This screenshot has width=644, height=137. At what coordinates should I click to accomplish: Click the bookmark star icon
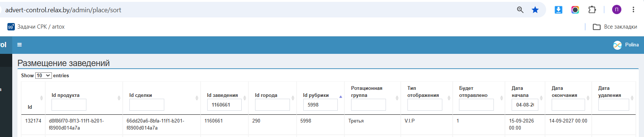coord(535,10)
